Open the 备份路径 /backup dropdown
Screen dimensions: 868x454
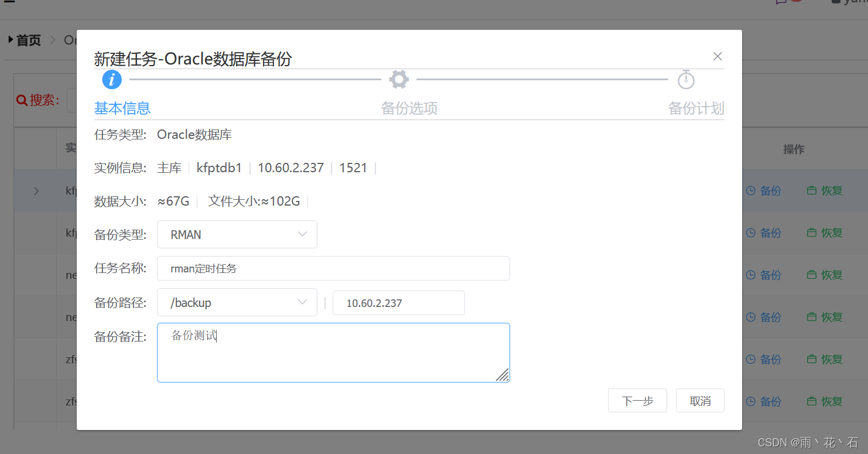237,302
